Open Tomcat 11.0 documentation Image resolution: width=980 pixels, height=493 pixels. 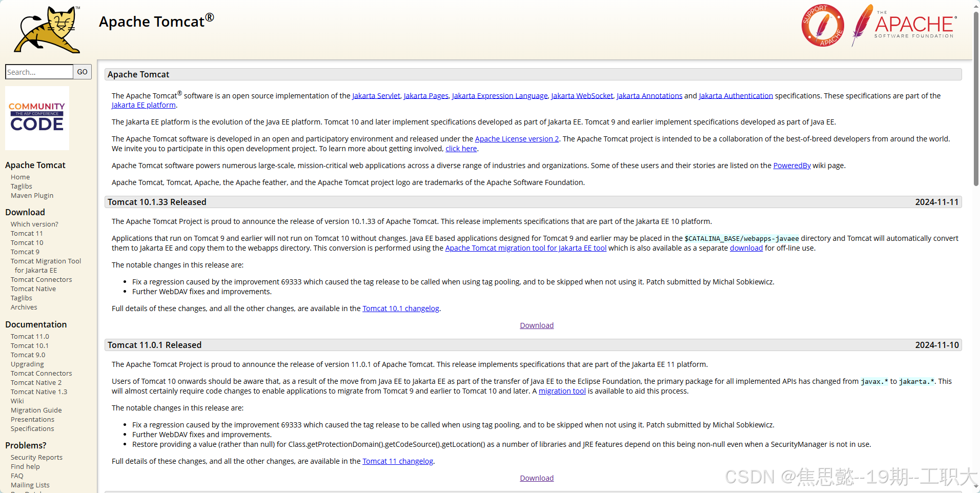pyautogui.click(x=30, y=336)
